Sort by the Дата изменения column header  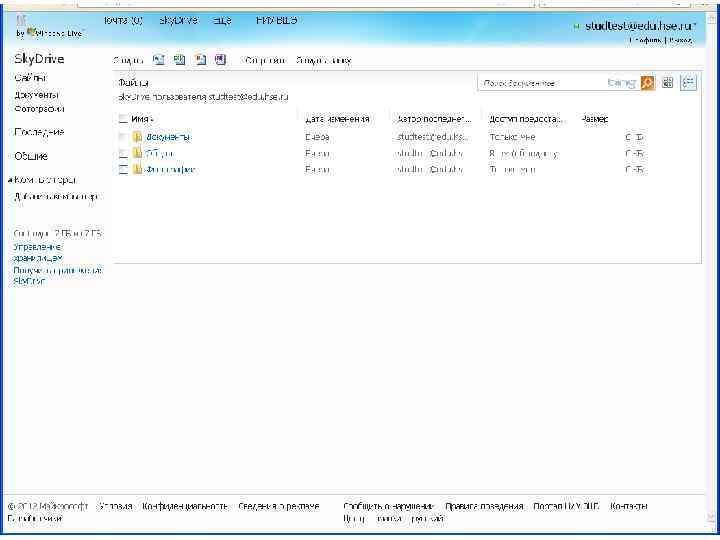(337, 119)
